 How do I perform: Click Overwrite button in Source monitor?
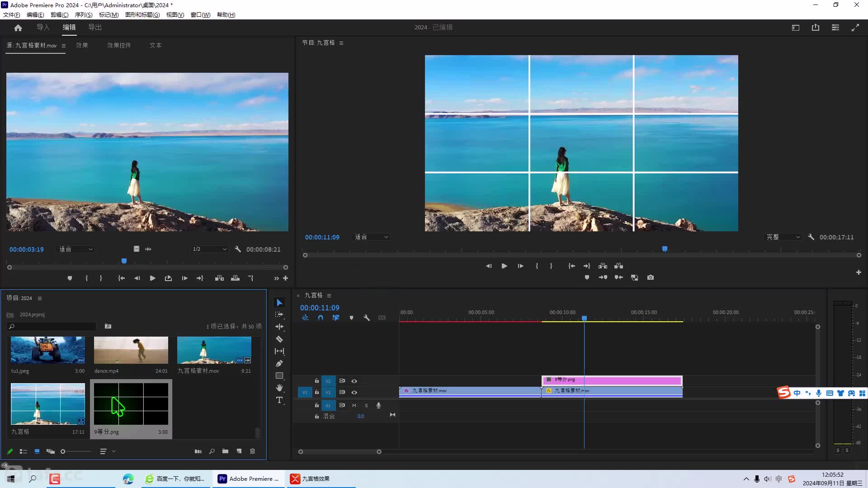pyautogui.click(x=235, y=278)
